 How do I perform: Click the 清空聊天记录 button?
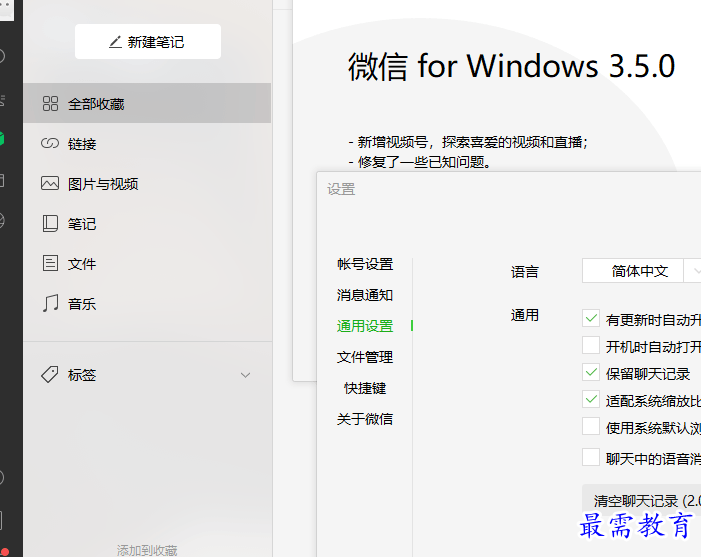[642, 500]
